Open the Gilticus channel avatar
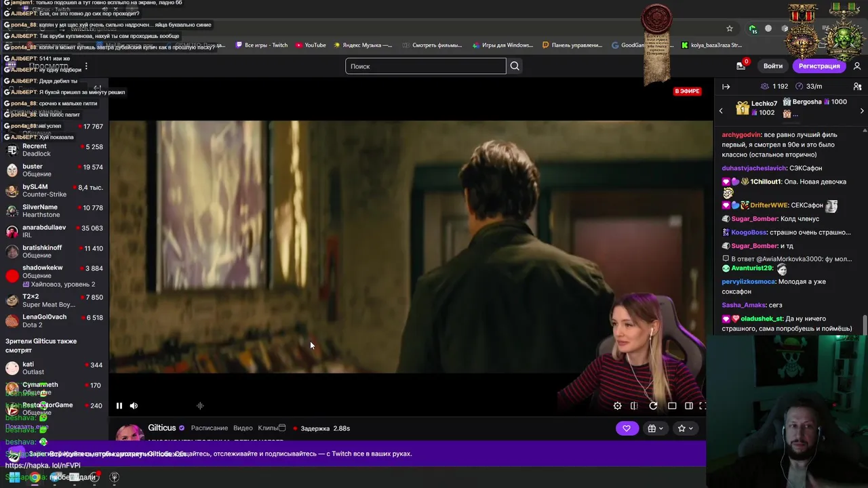 (x=130, y=434)
